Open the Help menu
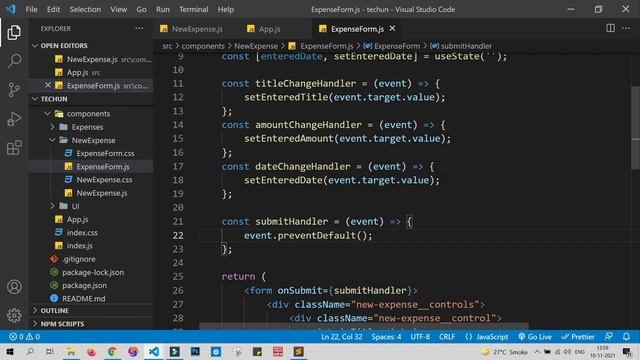Viewport: 640px width, 360px height. pos(226,9)
